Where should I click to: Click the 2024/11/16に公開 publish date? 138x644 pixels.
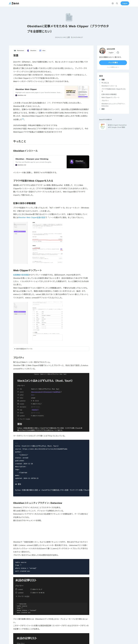[x=62, y=37]
